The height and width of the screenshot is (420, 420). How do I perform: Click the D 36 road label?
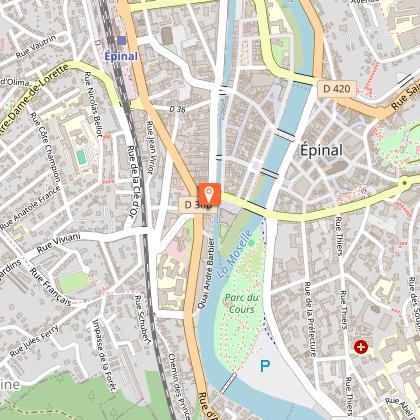(x=177, y=109)
